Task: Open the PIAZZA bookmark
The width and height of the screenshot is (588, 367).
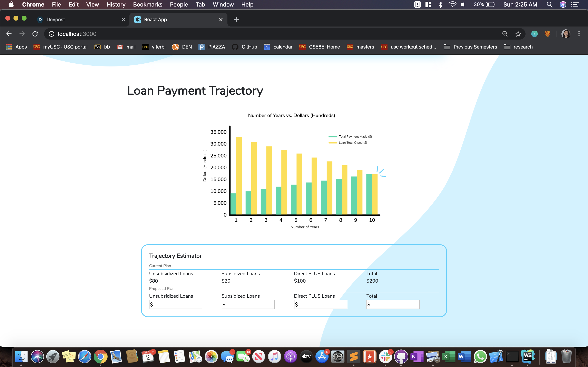Action: tap(212, 47)
